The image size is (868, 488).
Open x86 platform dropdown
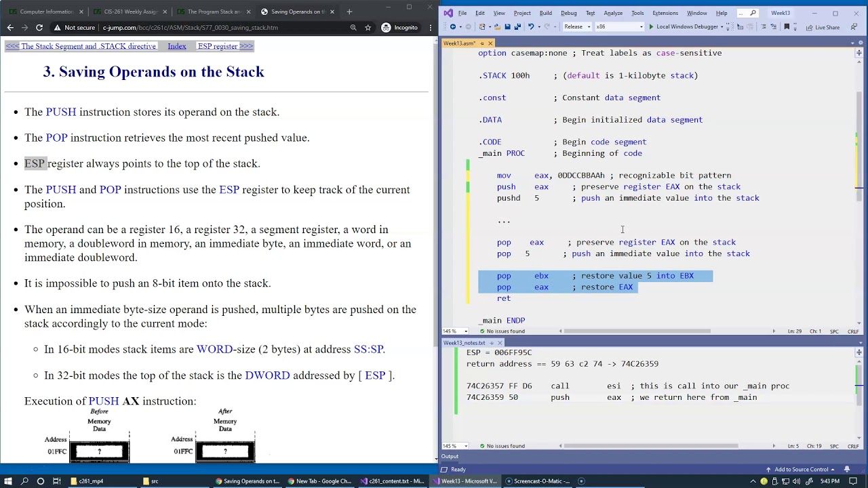[x=619, y=27]
